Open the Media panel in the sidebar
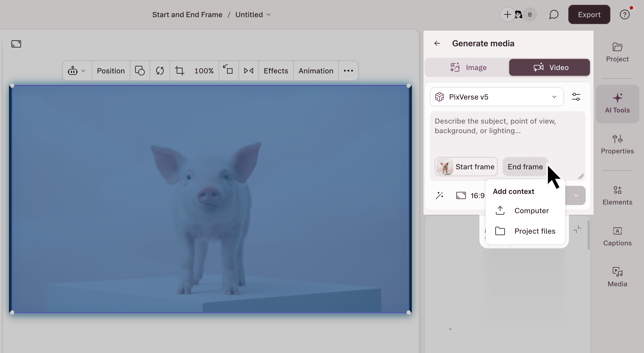 (x=617, y=276)
